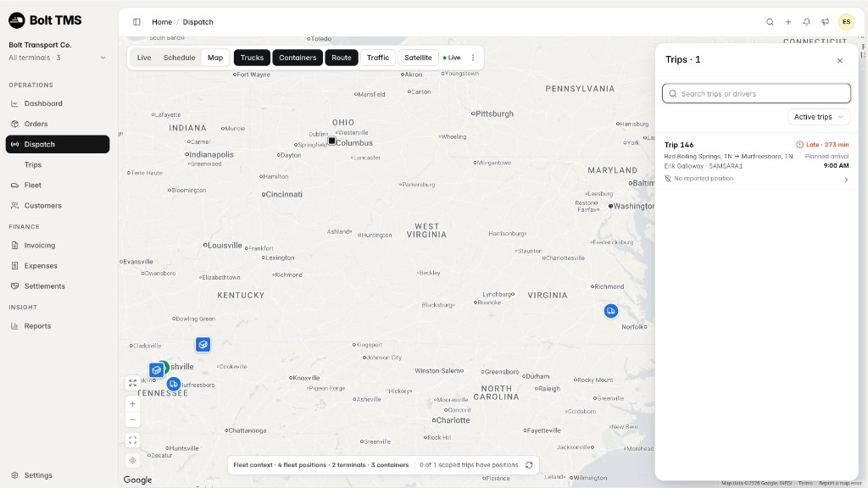The height and width of the screenshot is (488, 868).
Task: Click the plus icon in header
Action: 788,22
